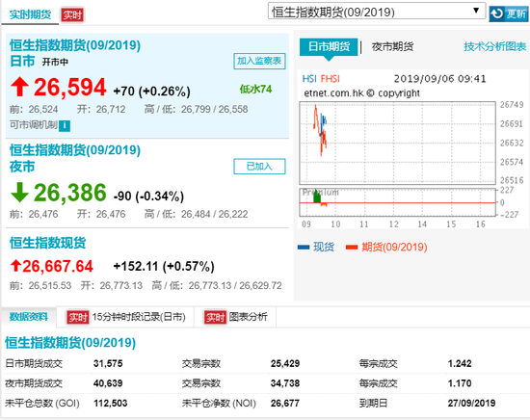This screenshot has width=530, height=420.
Task: Click the 实时 badge on 图表分析 tab
Action: coord(215,317)
